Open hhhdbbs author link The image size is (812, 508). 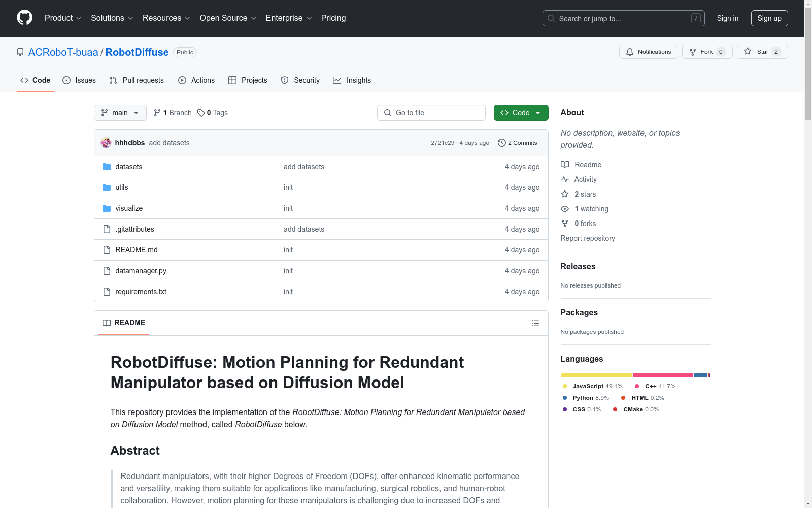130,143
